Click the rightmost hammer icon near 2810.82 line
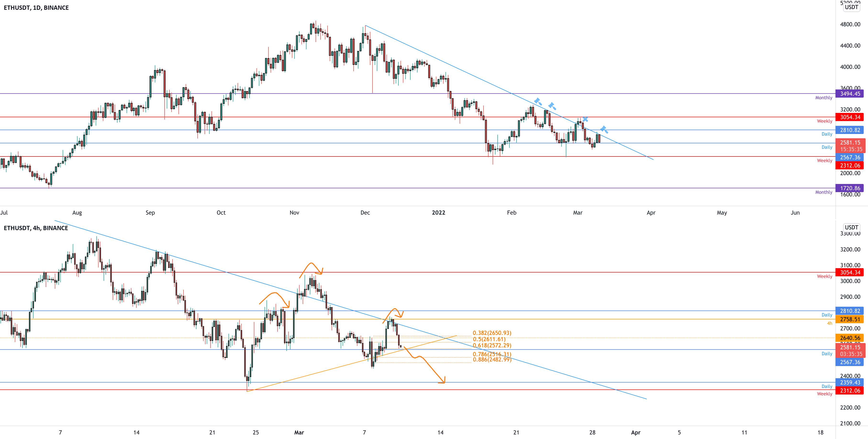The height and width of the screenshot is (439, 868). pyautogui.click(x=604, y=129)
